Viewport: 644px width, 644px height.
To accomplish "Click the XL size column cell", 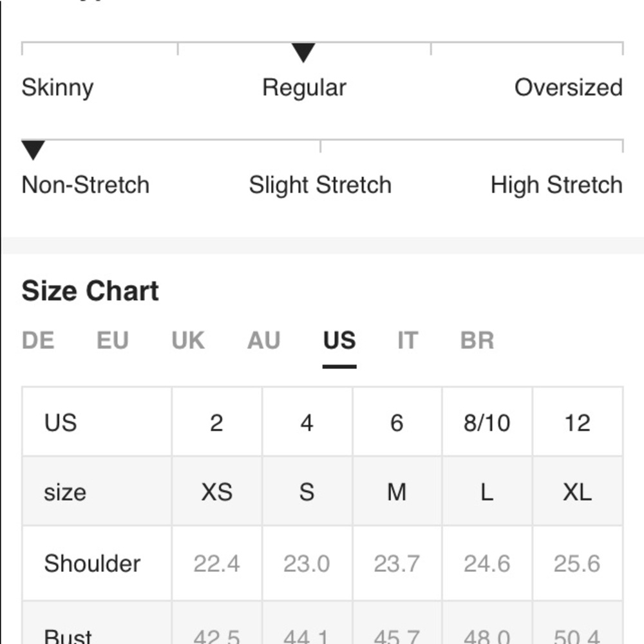I will pos(577,492).
